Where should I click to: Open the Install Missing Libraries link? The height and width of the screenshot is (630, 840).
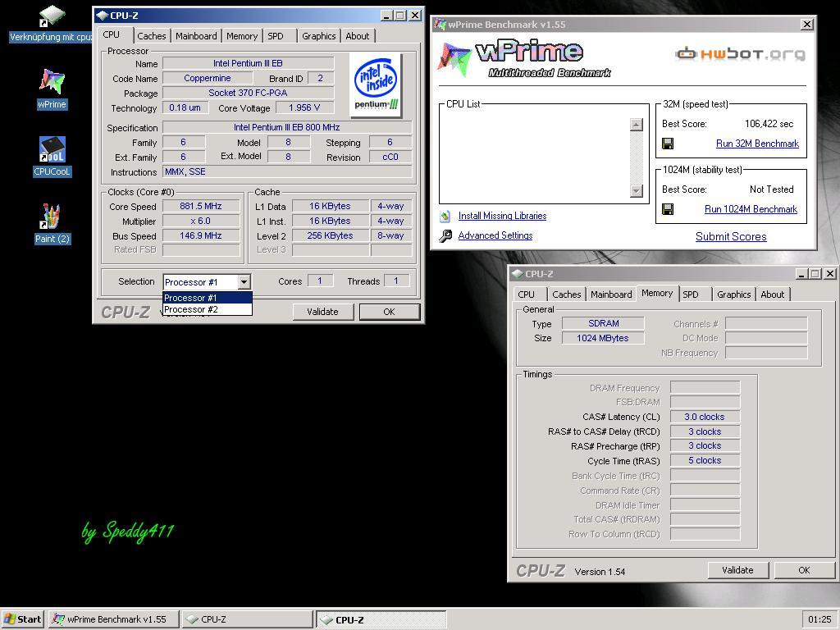point(503,216)
